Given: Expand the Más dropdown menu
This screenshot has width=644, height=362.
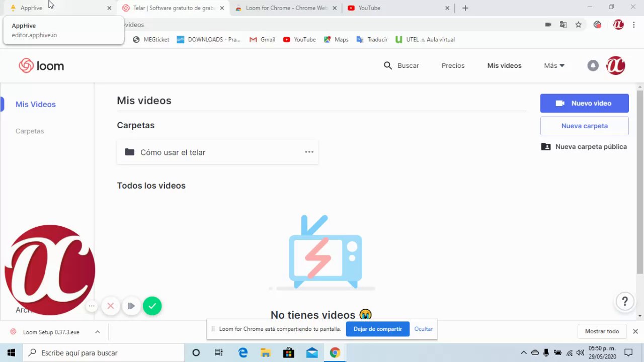Looking at the screenshot, I should pos(554,65).
